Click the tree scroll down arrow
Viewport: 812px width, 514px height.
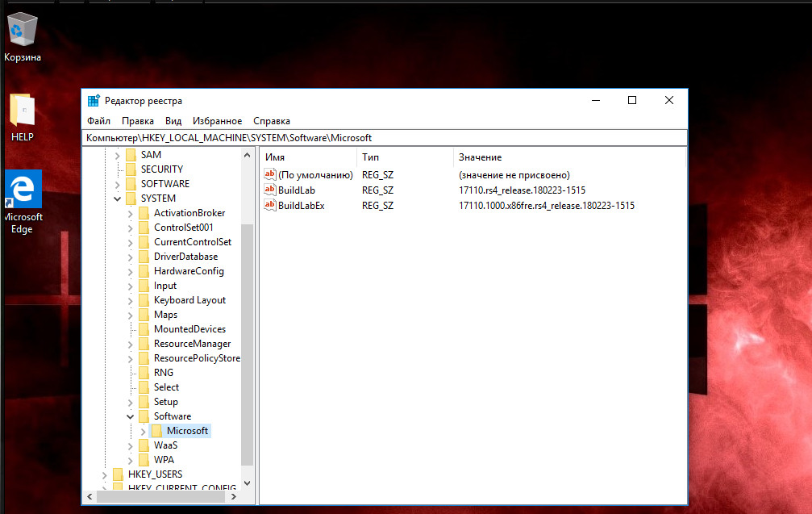pyautogui.click(x=247, y=483)
